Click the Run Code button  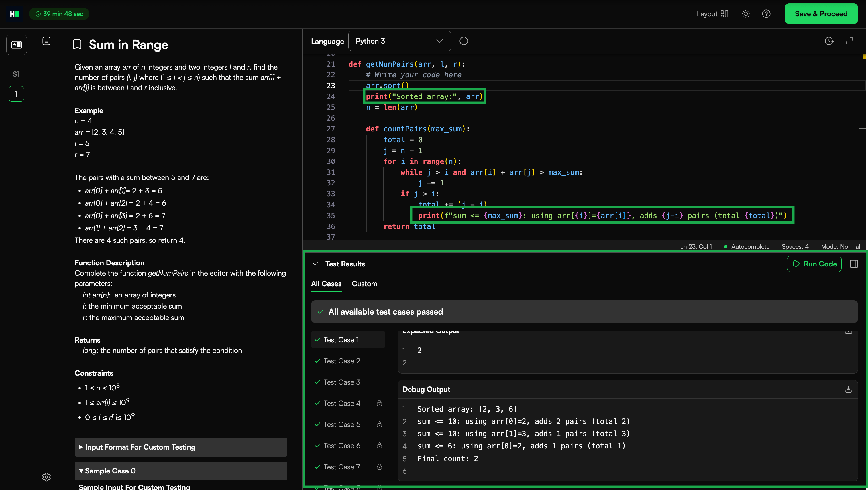pos(814,264)
